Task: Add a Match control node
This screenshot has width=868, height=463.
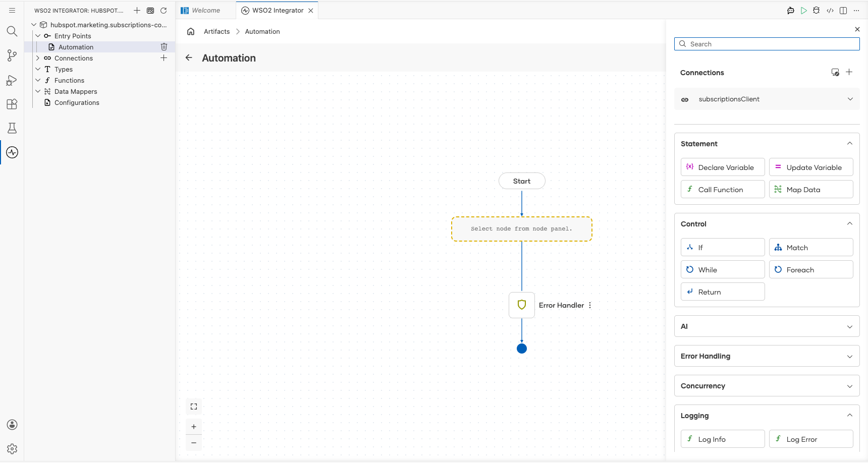Action: [x=811, y=247]
